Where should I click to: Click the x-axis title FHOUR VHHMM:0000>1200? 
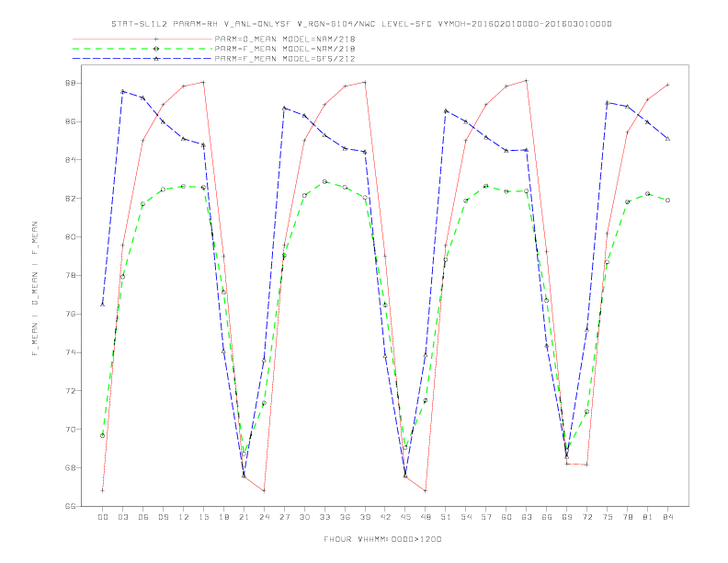point(382,539)
